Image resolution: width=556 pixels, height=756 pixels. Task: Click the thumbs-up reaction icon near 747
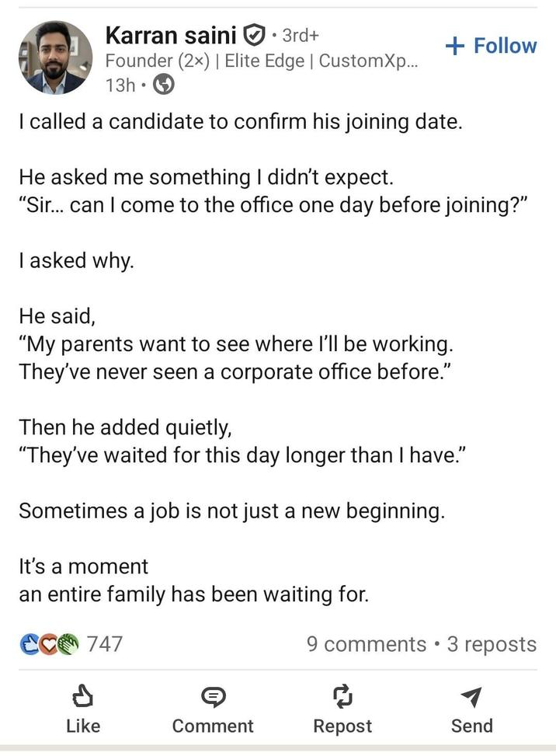pyautogui.click(x=29, y=643)
